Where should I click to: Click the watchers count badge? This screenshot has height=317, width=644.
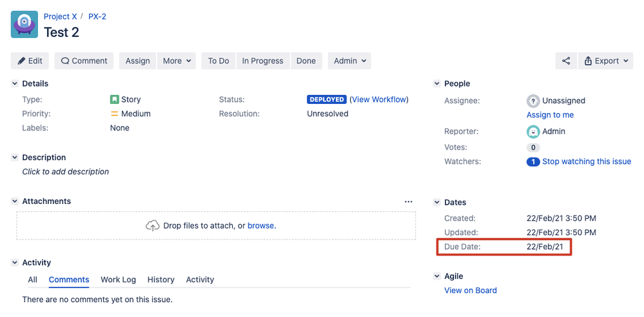(x=533, y=162)
